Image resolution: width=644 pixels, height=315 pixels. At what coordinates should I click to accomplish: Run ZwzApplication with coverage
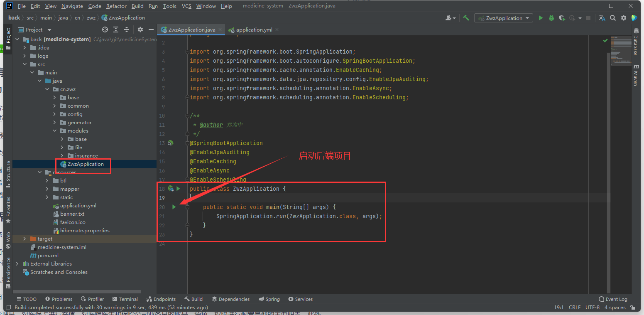(x=562, y=18)
